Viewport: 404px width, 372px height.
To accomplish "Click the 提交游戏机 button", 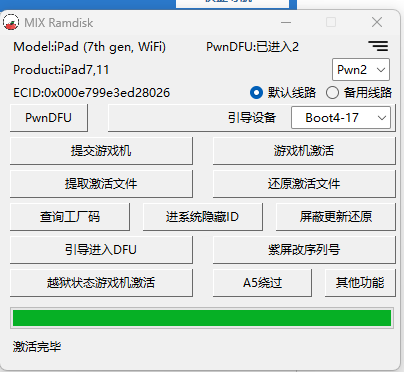I will (101, 151).
